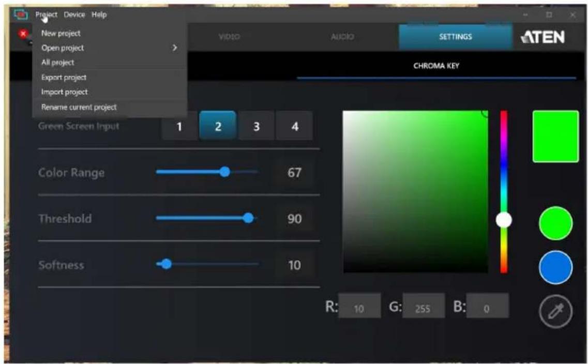Click the R value field
This screenshot has height=364, width=588.
(x=359, y=306)
